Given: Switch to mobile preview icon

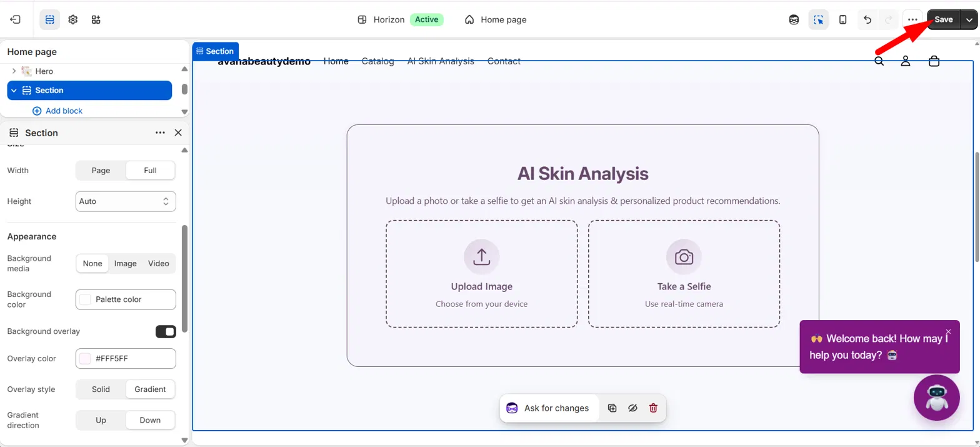Looking at the screenshot, I should (842, 19).
